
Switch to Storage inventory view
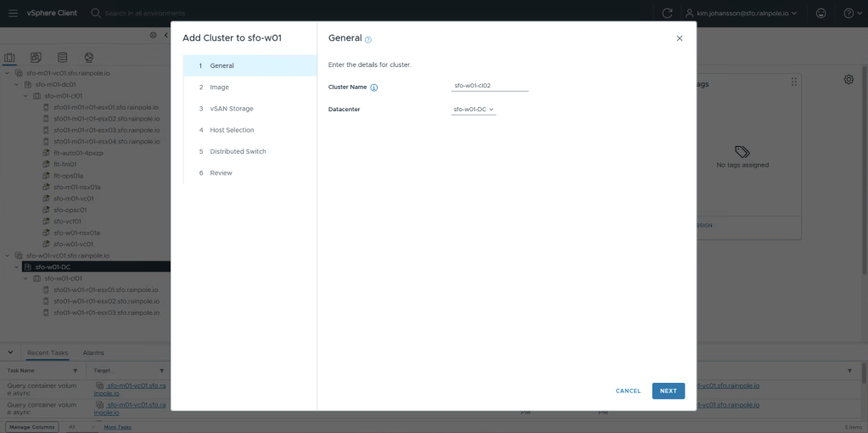(x=62, y=58)
